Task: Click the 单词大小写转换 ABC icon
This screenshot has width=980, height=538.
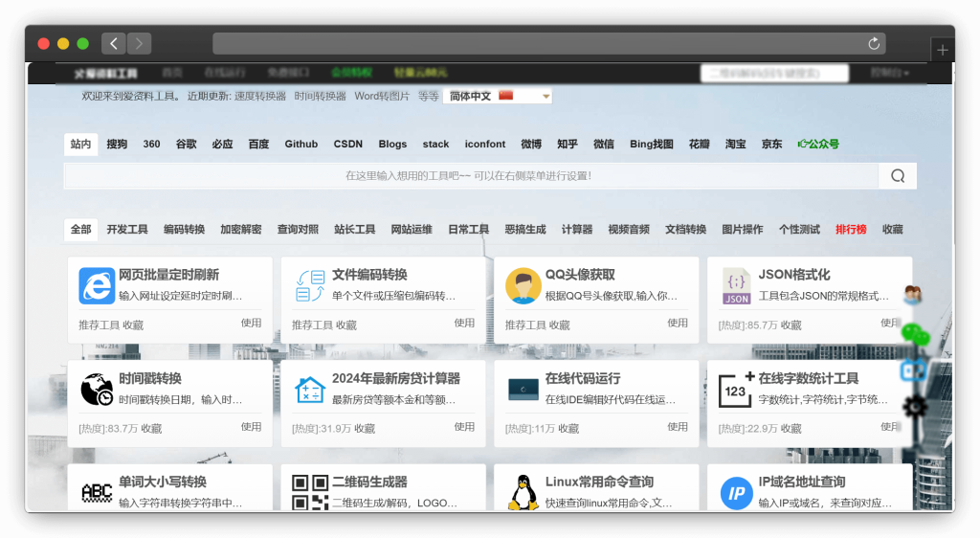Action: (x=97, y=493)
